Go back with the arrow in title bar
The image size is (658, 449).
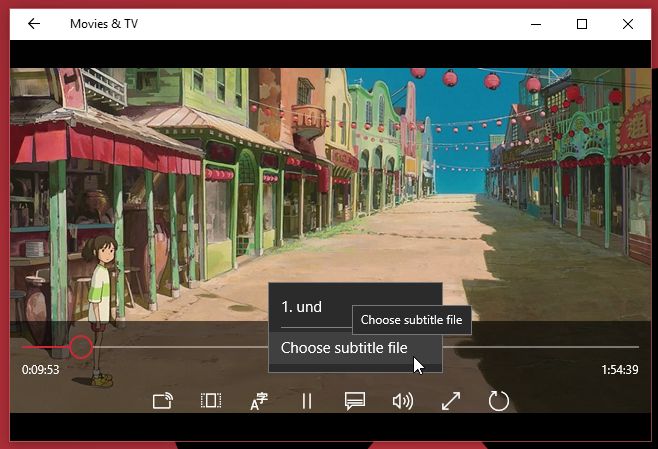tap(34, 24)
